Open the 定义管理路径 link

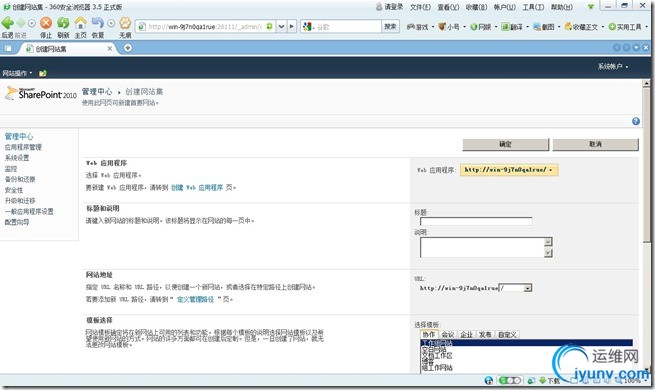point(195,299)
